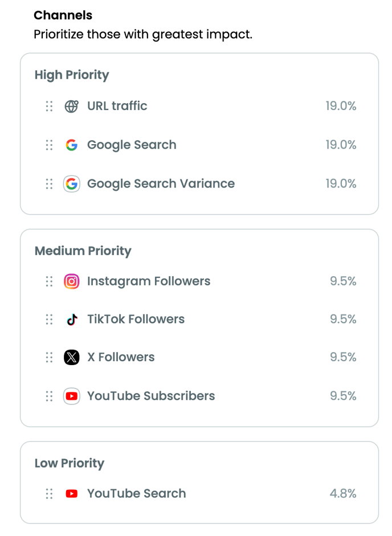Click the drag handle next to YouTube Search

pos(49,494)
